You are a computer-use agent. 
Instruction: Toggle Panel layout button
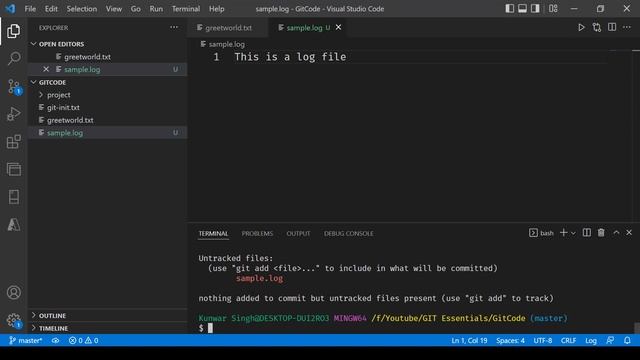coord(522,9)
